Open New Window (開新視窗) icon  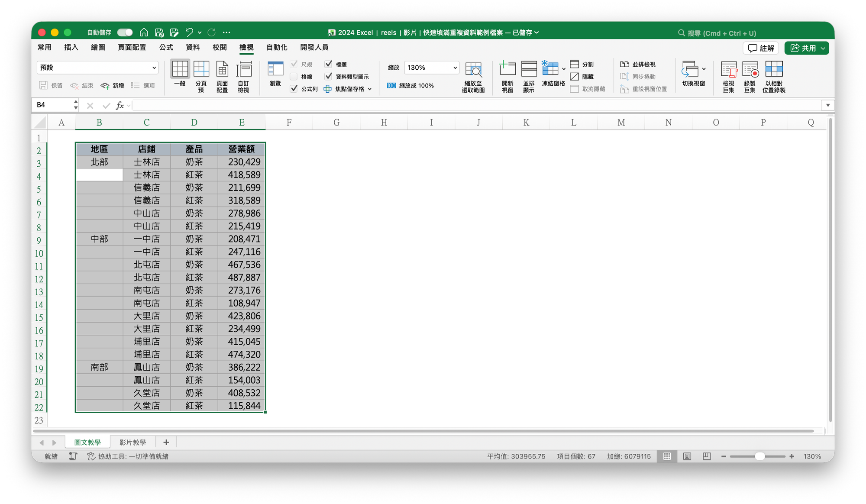[x=507, y=69]
